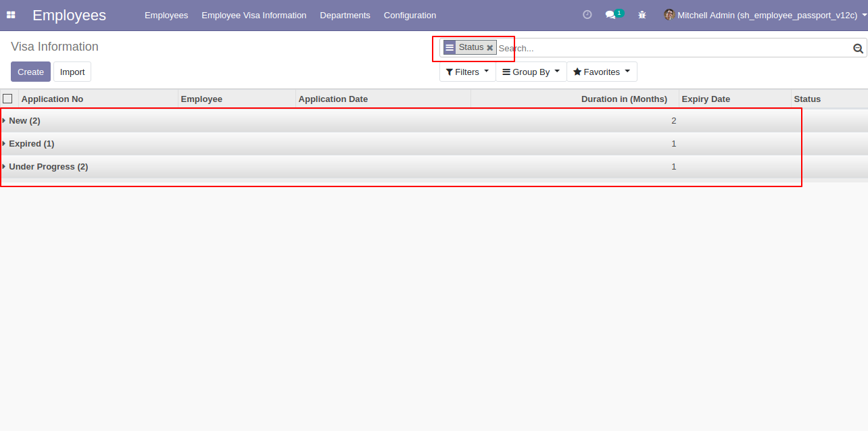868x431 pixels.
Task: Open the conversations chat icon
Action: tap(610, 15)
